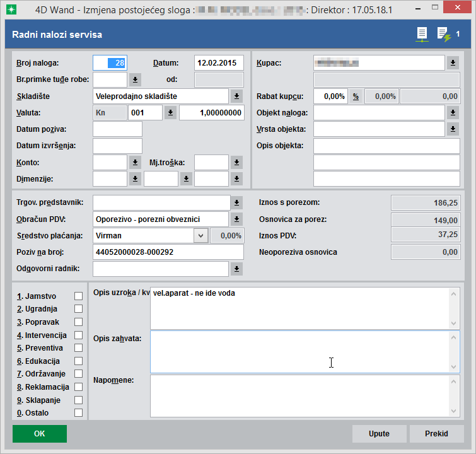This screenshot has height=454, width=476.
Task: Open Objekt naloga lookup arrow
Action: (453, 113)
